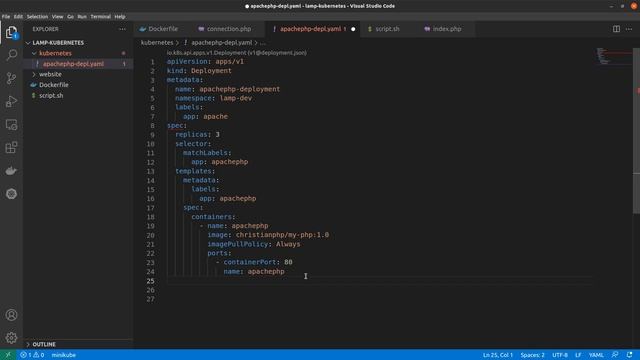Open the Accounts menu icon
640x360 pixels.
(11, 315)
